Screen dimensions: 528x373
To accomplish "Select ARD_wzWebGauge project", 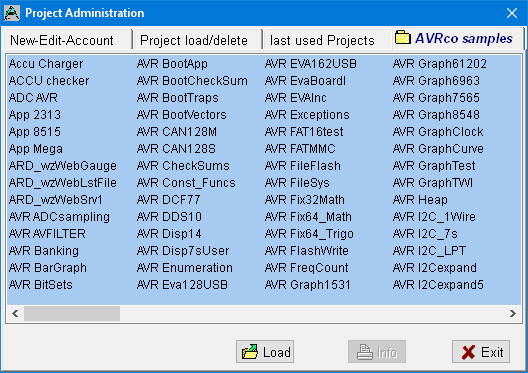I will click(x=63, y=166).
